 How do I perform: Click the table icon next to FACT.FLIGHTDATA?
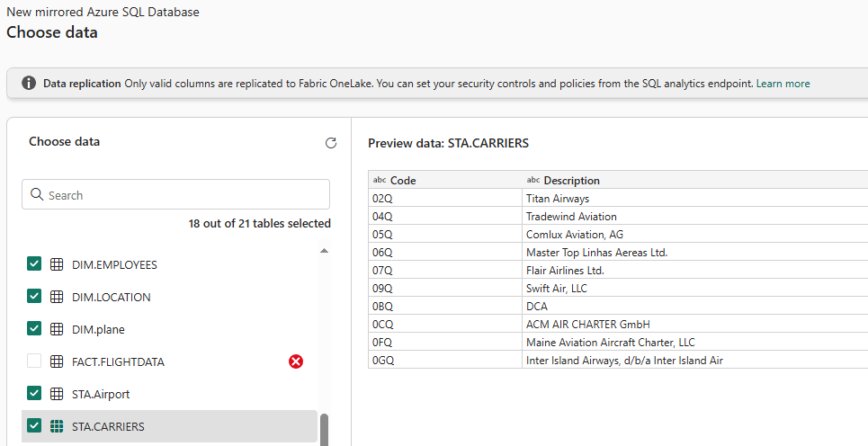57,361
